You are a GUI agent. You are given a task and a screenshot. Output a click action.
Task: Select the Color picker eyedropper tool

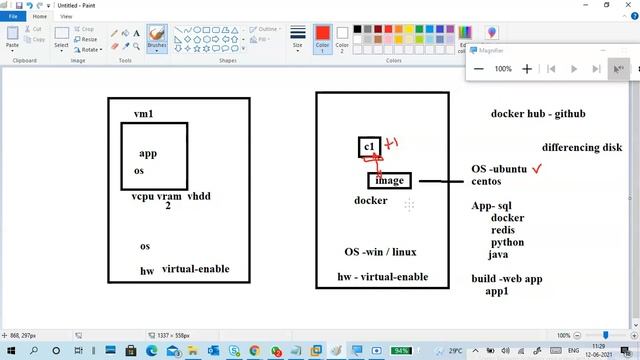125,47
